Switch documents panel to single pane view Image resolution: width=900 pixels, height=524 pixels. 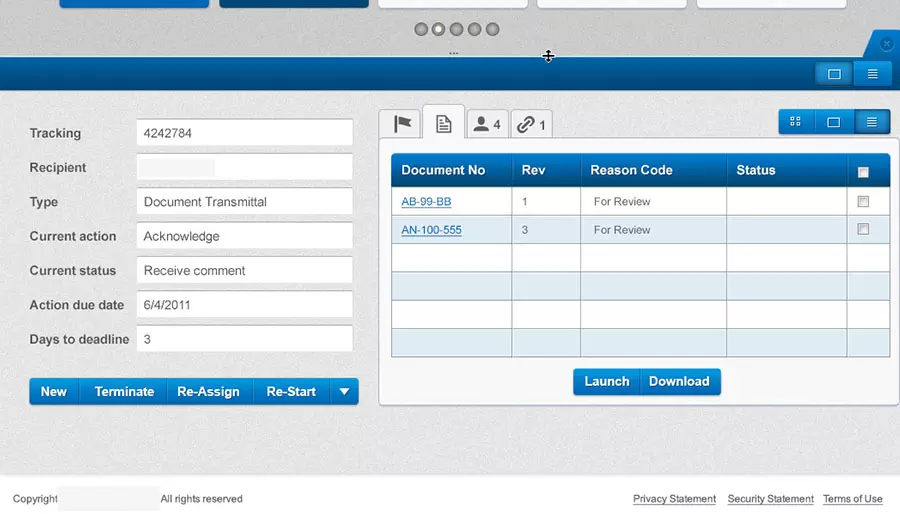pos(833,122)
